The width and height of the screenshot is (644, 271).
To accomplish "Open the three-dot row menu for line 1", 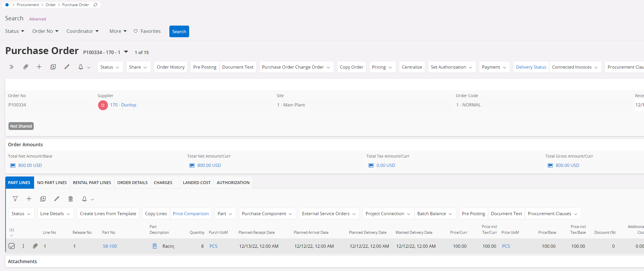I will [23, 246].
